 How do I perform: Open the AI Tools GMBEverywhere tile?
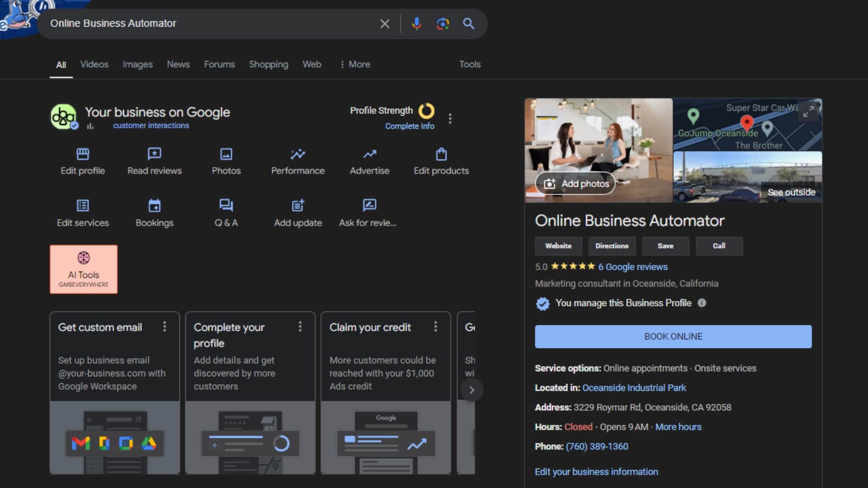pyautogui.click(x=84, y=269)
